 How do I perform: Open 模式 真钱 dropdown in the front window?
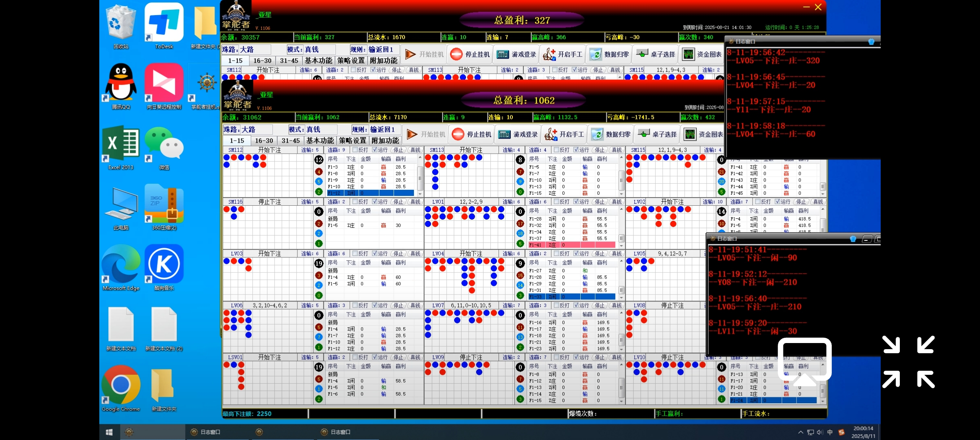321,130
